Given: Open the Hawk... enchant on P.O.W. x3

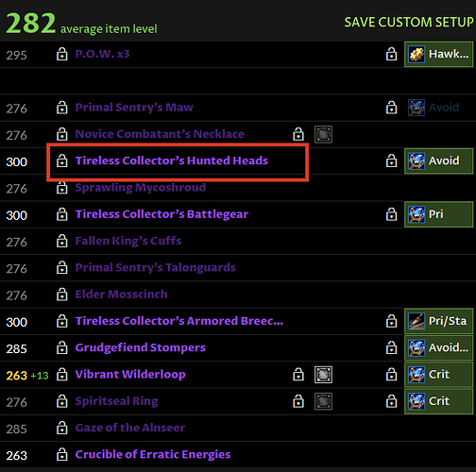Looking at the screenshot, I should 438,55.
